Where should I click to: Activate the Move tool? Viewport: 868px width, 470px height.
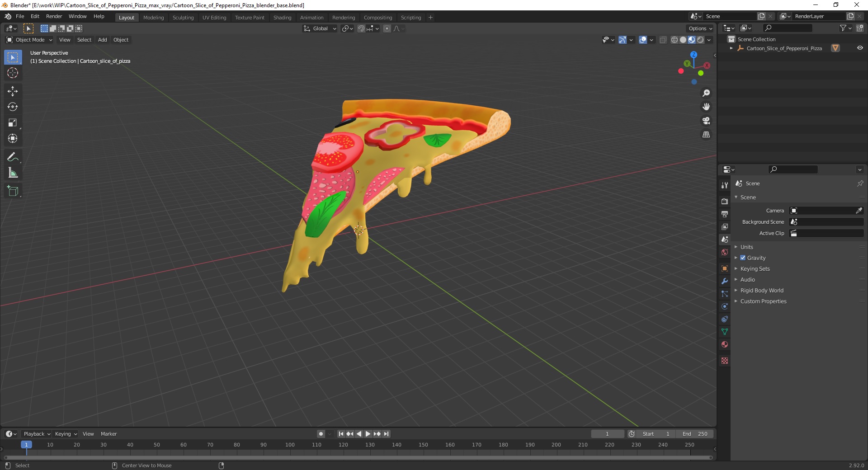coord(13,91)
